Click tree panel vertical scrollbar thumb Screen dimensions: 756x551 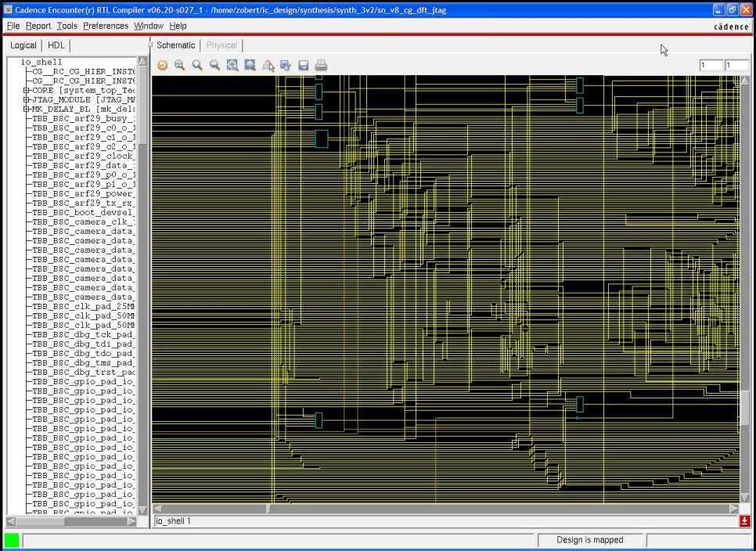click(142, 104)
